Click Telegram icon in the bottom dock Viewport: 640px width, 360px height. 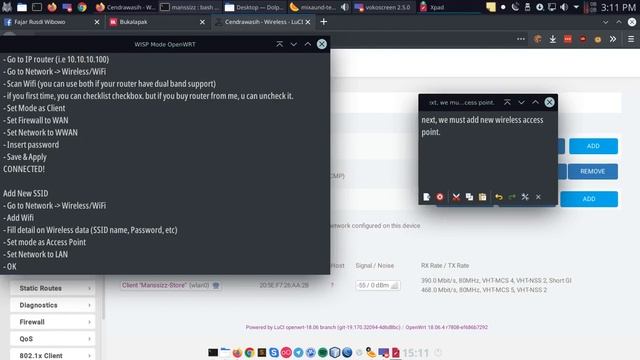pos(298,352)
